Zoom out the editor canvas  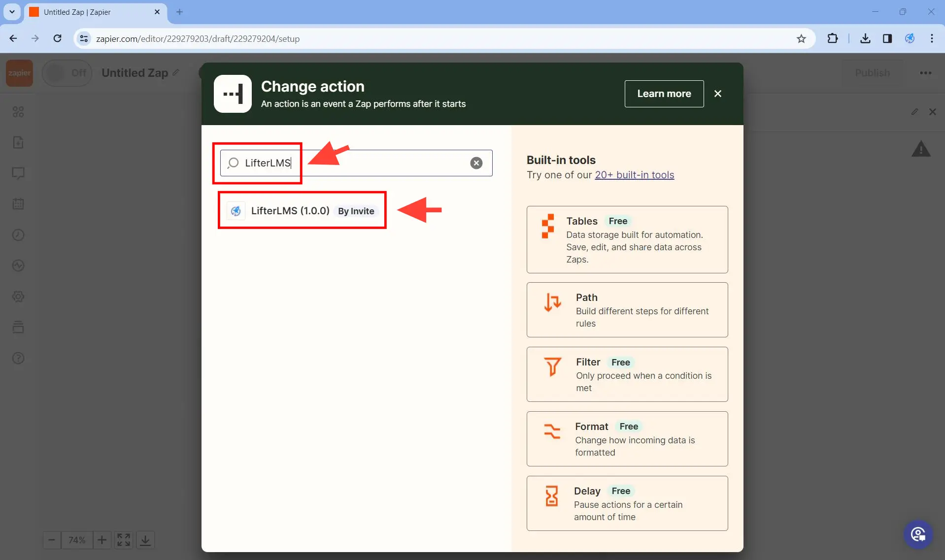point(52,540)
